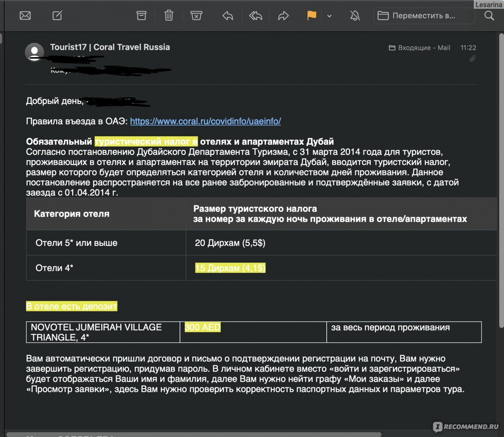Reply all to the message
504x437 pixels.
(x=256, y=16)
